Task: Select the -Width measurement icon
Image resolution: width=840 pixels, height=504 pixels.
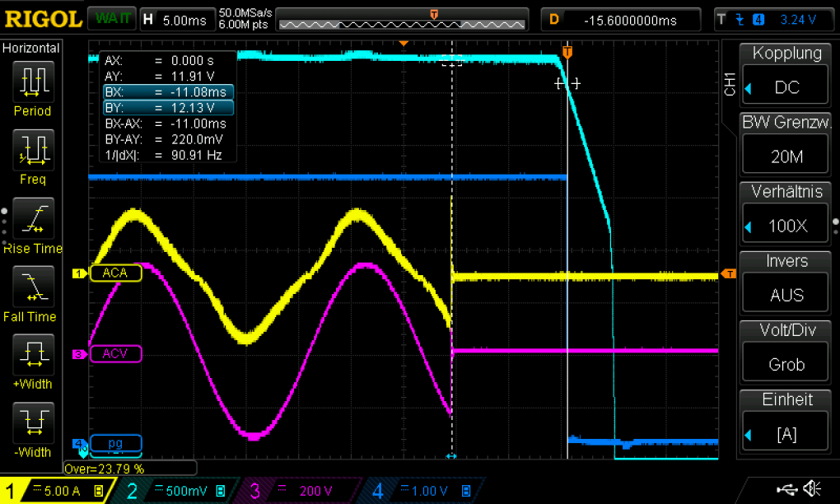Action: [33, 422]
